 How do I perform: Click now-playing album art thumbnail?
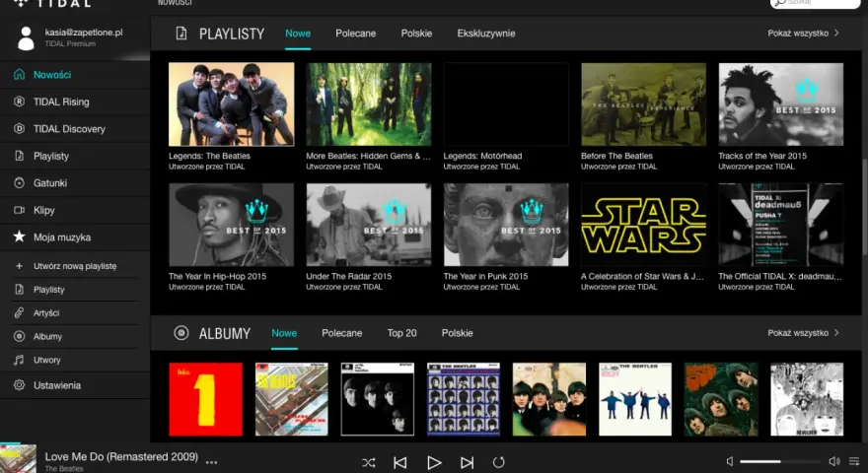point(18,458)
